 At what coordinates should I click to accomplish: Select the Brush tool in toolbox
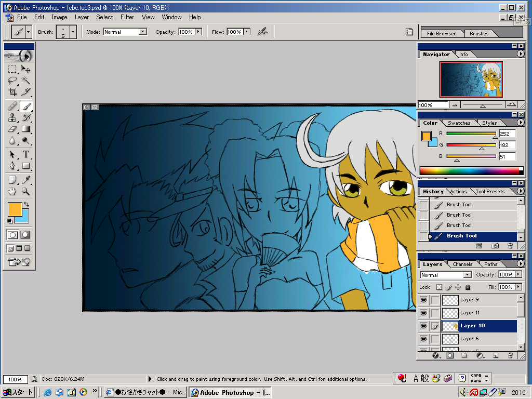[26, 107]
